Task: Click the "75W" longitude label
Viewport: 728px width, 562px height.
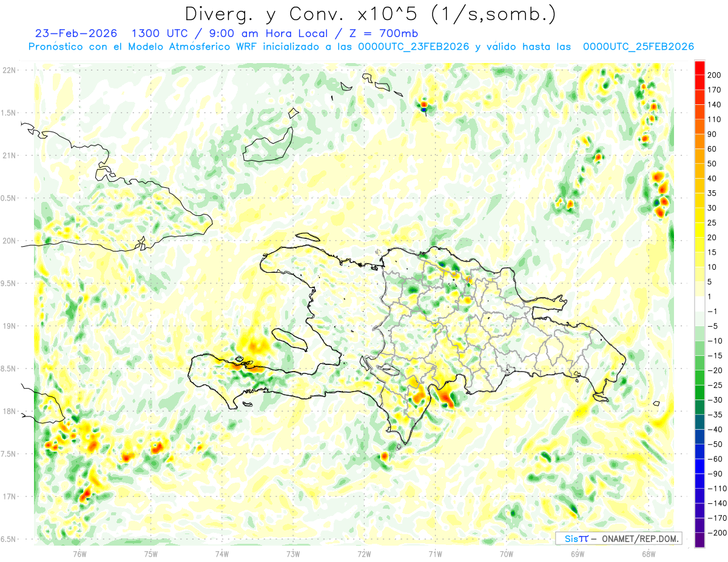Action: (151, 554)
